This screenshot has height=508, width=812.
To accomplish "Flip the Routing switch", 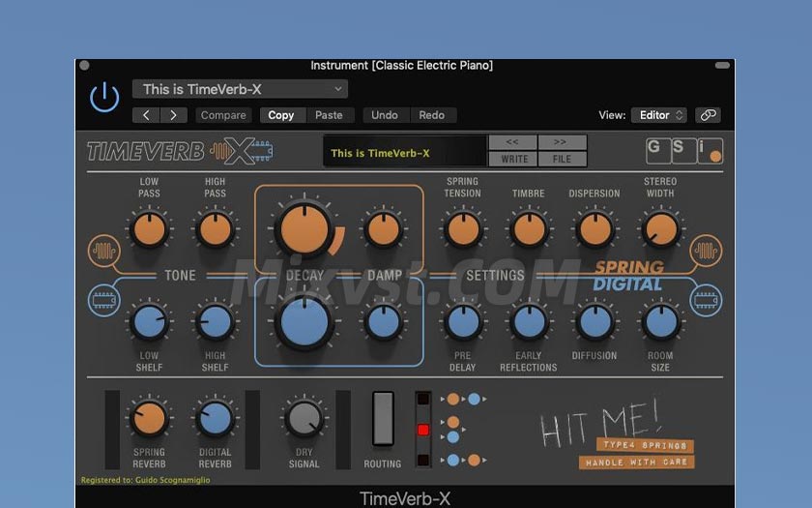I will [x=383, y=418].
